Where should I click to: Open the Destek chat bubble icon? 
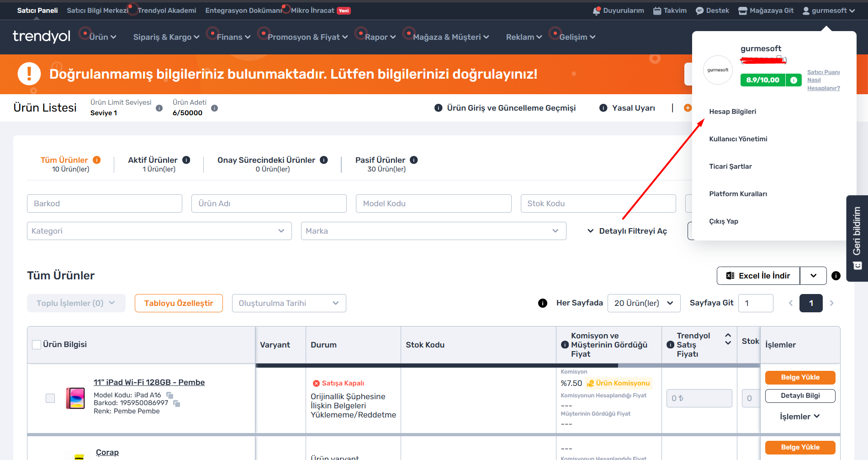click(699, 11)
